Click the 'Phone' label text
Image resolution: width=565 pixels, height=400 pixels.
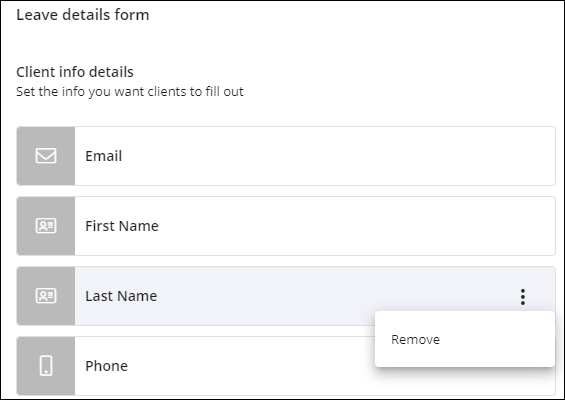(x=106, y=366)
